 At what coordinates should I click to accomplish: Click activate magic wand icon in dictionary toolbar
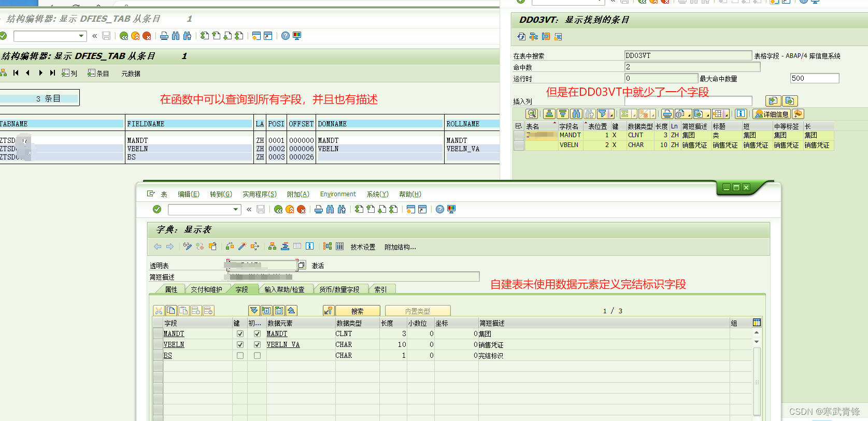(242, 246)
